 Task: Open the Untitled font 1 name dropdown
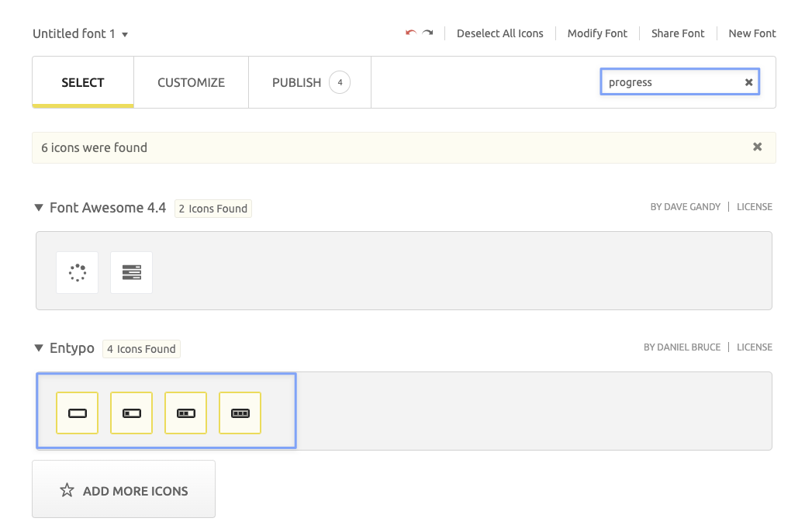point(126,35)
